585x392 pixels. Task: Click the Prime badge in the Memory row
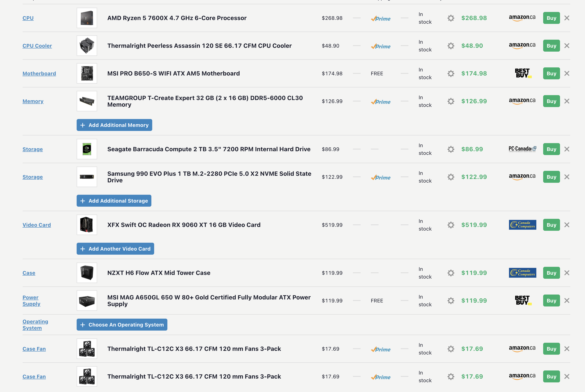381,102
